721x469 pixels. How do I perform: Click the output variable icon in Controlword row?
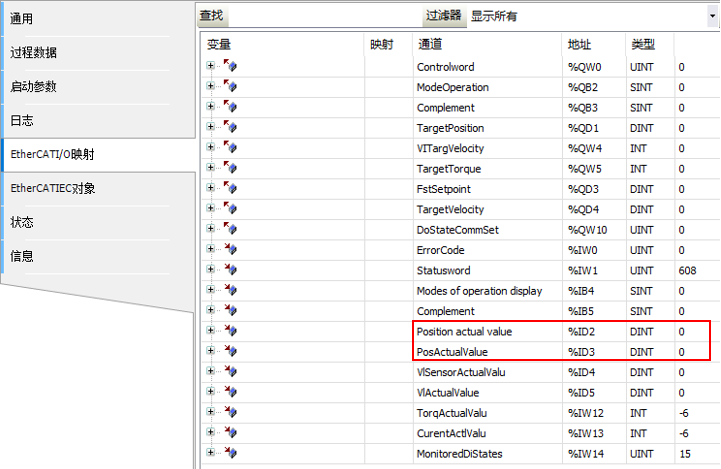(x=230, y=66)
